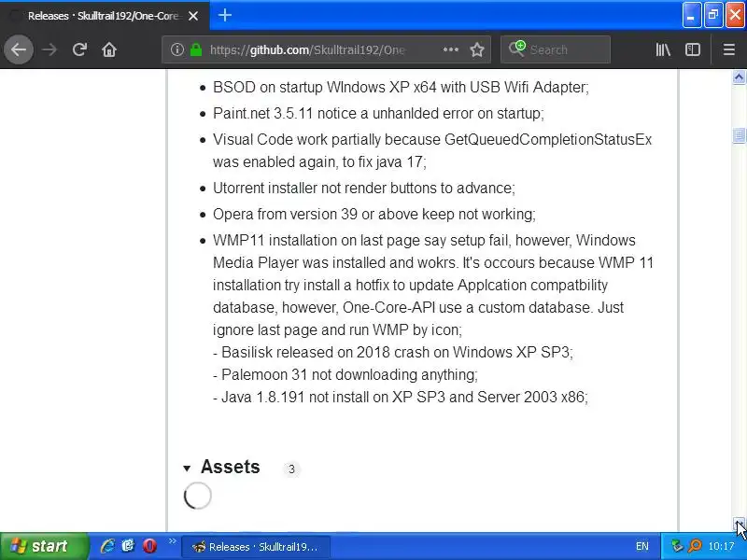Screen dimensions: 747x560
Task: Launch the second quick launch icon
Action: (x=128, y=546)
